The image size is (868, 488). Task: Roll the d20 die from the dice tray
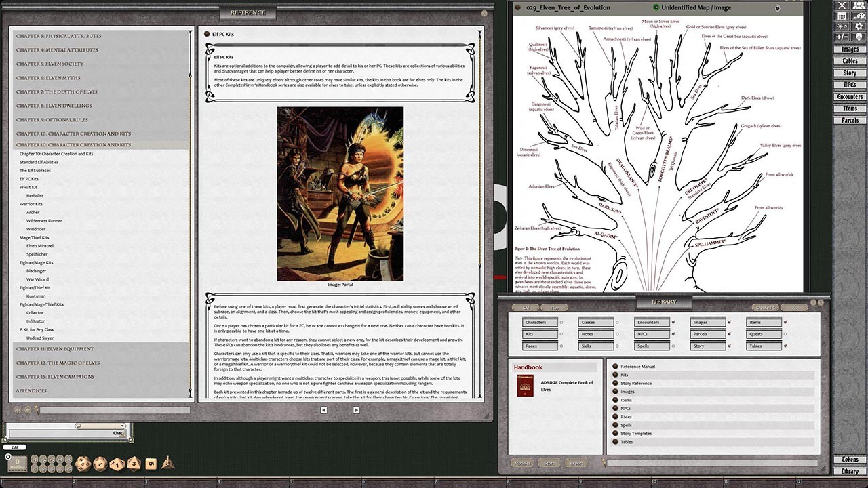coord(83,464)
